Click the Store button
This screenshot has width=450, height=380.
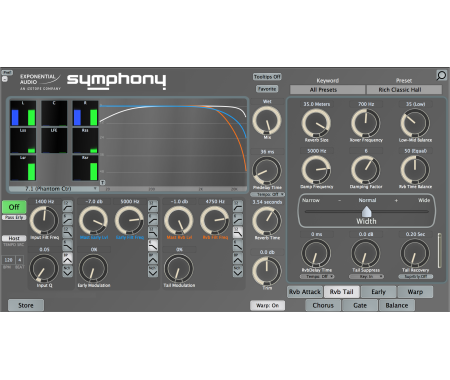pos(26,305)
